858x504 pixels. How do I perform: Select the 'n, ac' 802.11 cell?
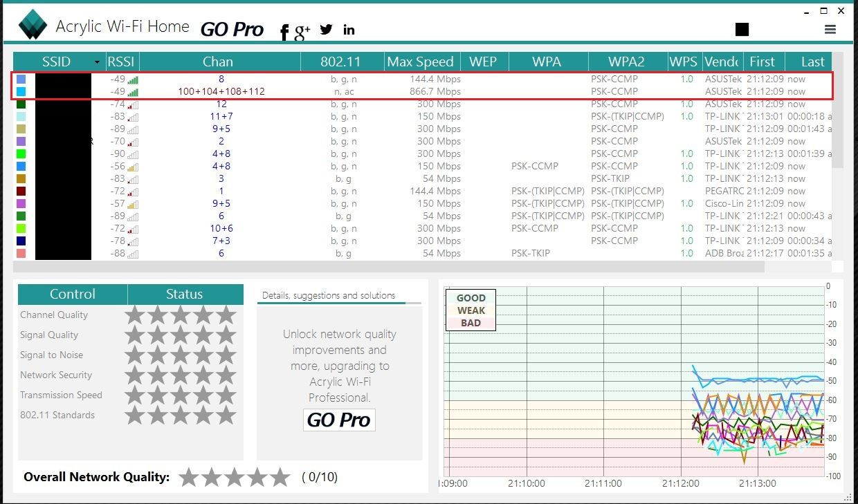point(344,91)
